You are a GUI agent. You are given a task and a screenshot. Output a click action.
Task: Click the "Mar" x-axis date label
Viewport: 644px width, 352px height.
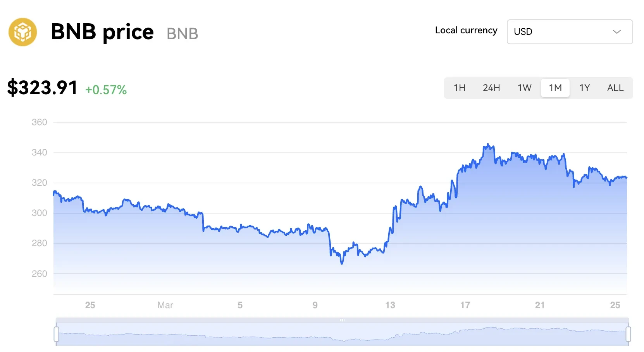pos(165,305)
